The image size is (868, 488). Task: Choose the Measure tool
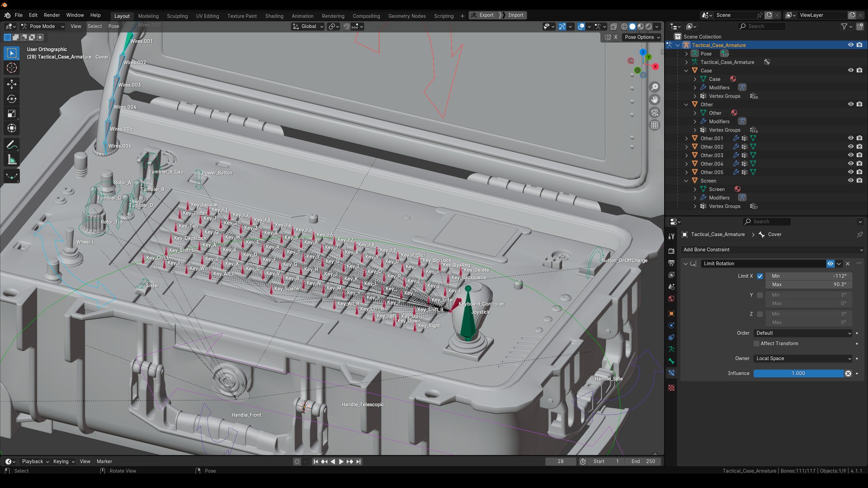[12, 160]
